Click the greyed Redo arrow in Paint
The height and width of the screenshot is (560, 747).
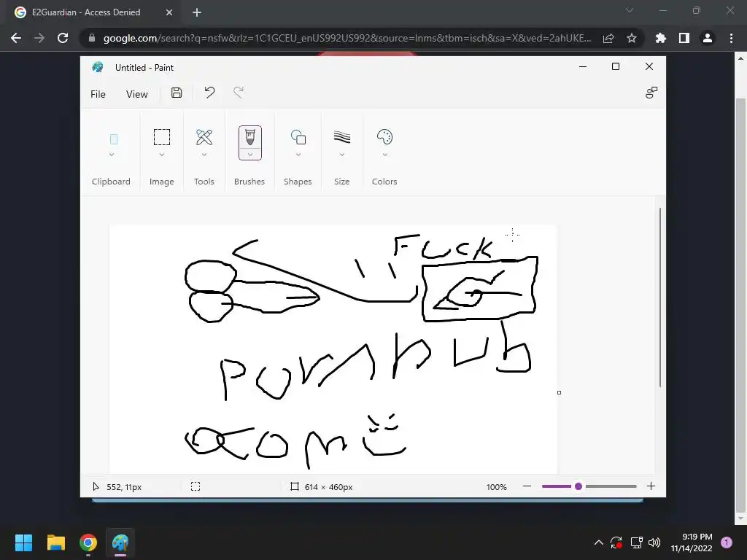tap(239, 93)
